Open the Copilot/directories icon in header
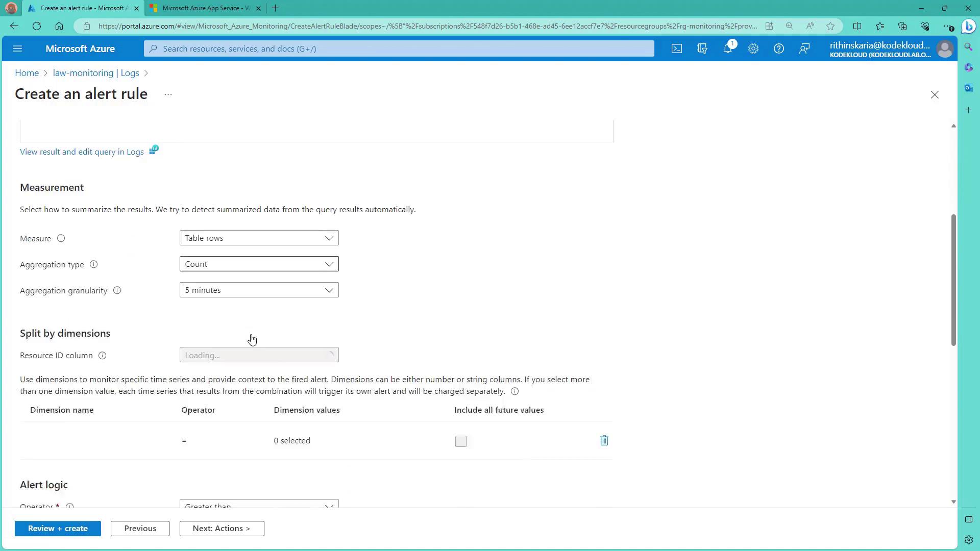 pyautogui.click(x=702, y=49)
